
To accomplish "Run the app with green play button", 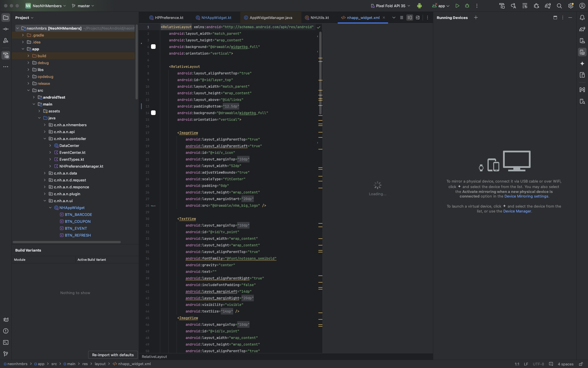I will click(457, 6).
